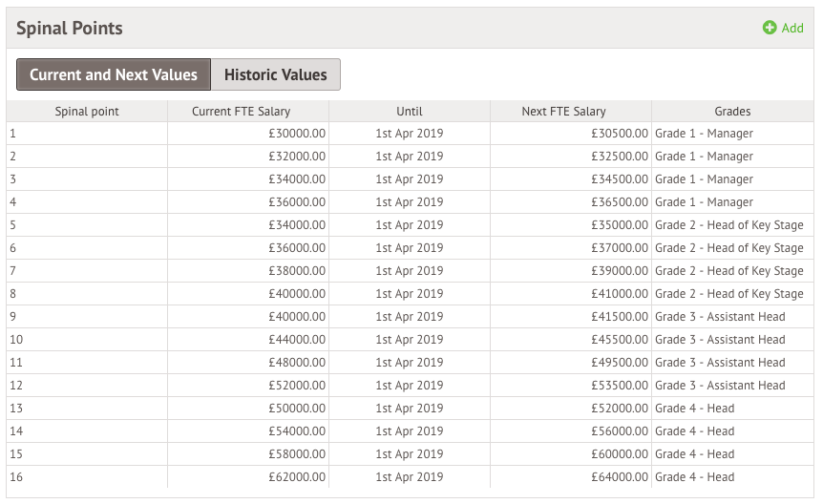This screenshot has width=823, height=504.
Task: Click next salary £41500.00
Action: (620, 317)
